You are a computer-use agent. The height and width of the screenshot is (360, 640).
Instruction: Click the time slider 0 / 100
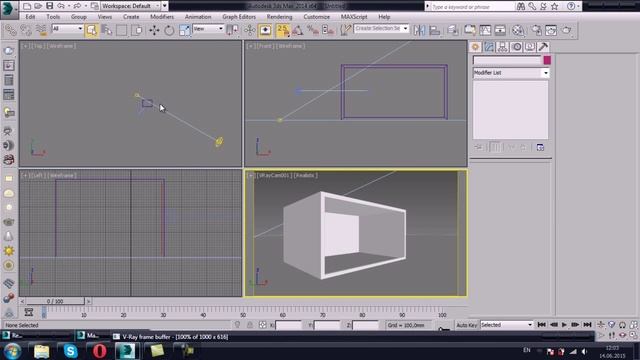55,301
